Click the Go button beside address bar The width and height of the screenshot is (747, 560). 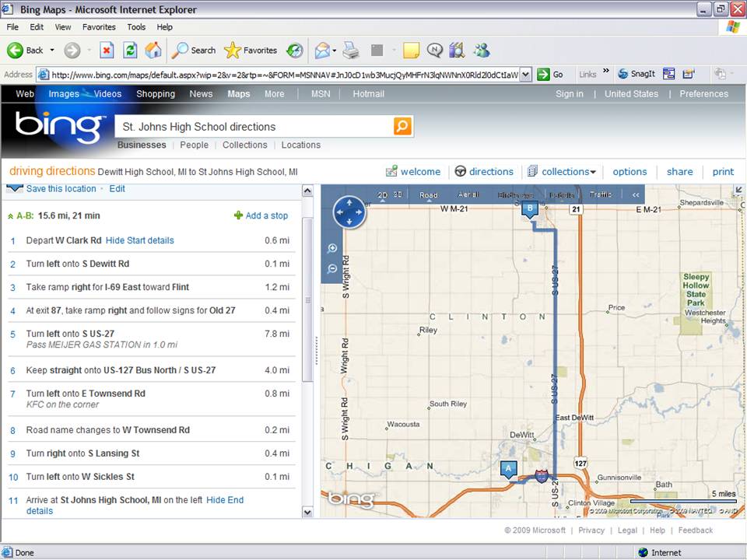click(550, 75)
